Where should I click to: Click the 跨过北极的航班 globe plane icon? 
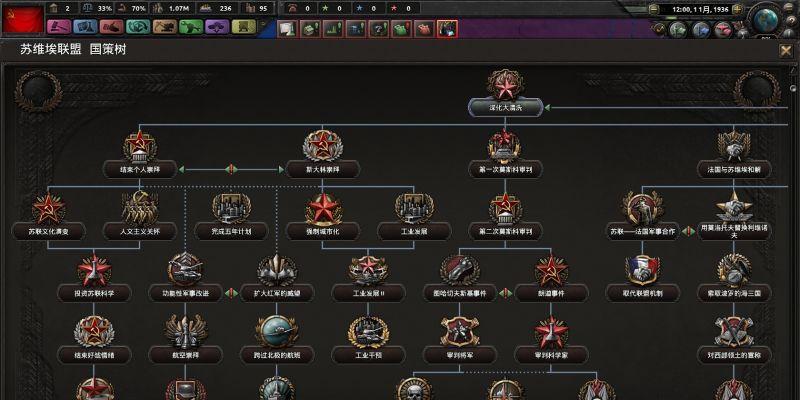coord(277,332)
